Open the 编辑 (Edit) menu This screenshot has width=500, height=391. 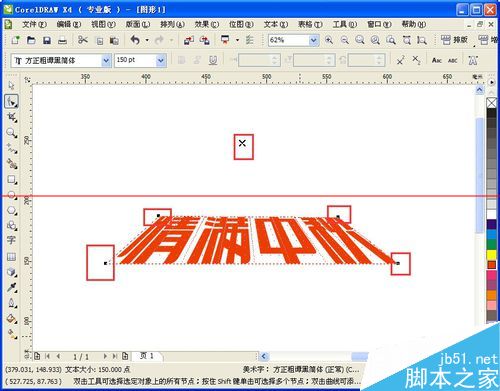[69, 24]
